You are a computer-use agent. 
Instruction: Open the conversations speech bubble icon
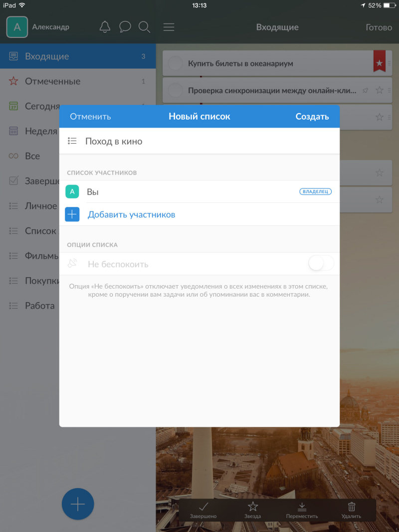coord(125,27)
